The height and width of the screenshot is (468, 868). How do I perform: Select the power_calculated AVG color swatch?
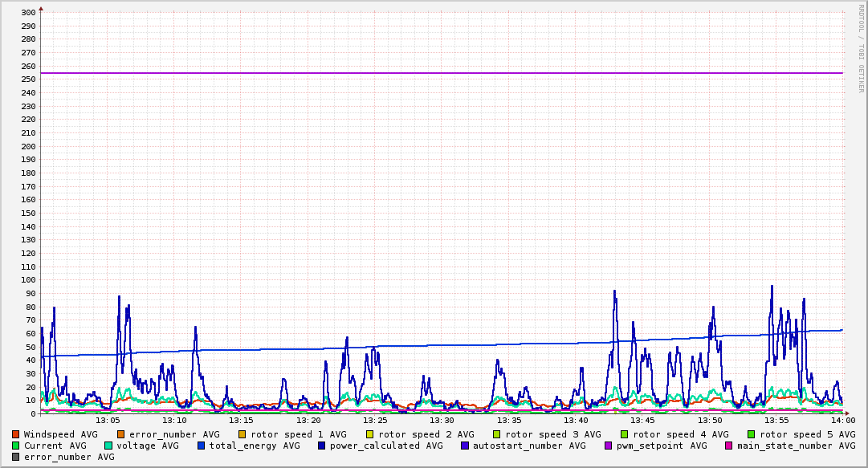321,446
